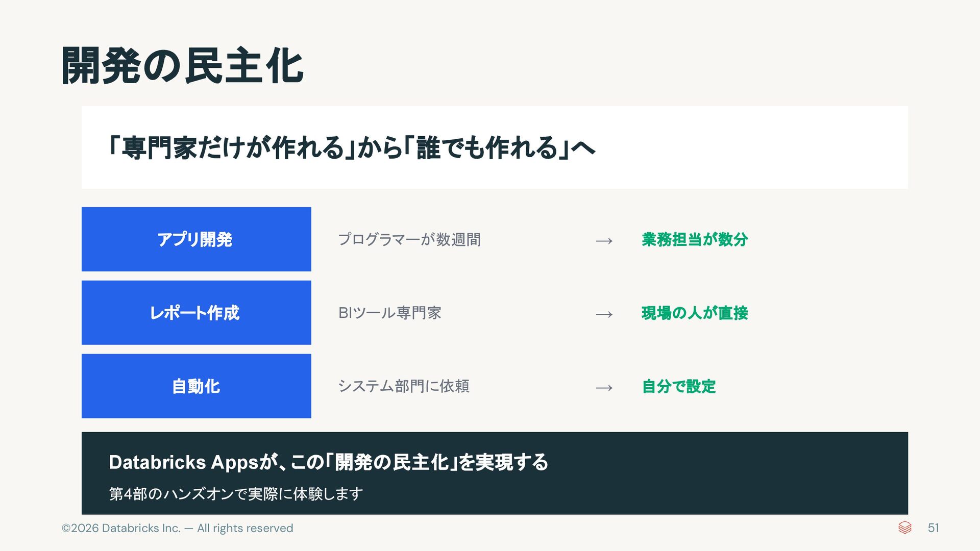Viewport: 980px width, 551px height.
Task: Click the green text 現場の人が直接
Action: [695, 313]
